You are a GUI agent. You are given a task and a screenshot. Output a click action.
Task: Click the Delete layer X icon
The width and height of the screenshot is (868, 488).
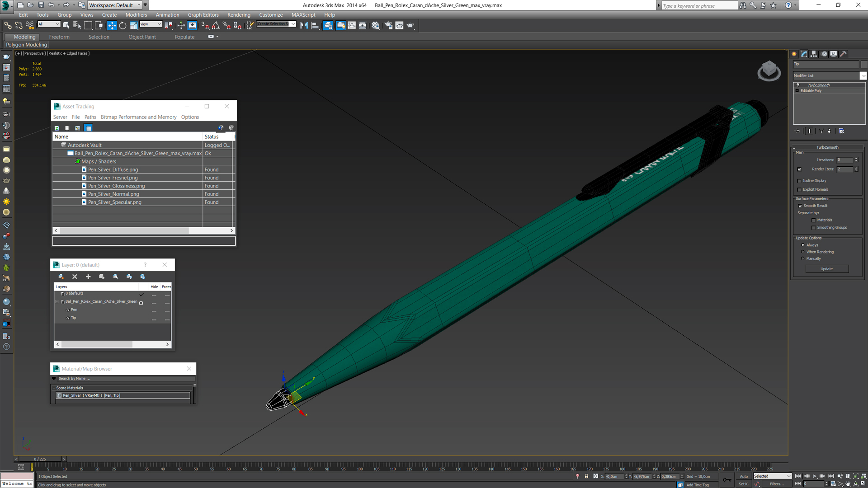click(x=75, y=277)
